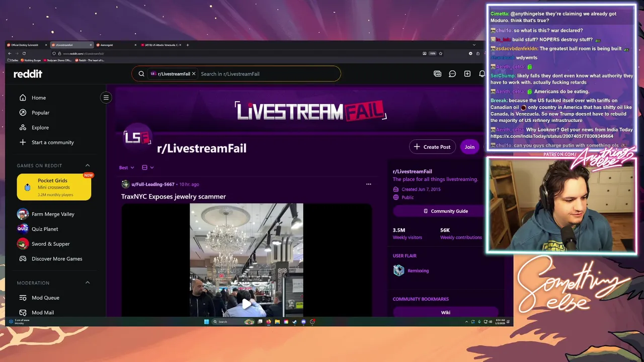Open the taskbar weather widget
This screenshot has height=362, width=644.
(19, 322)
